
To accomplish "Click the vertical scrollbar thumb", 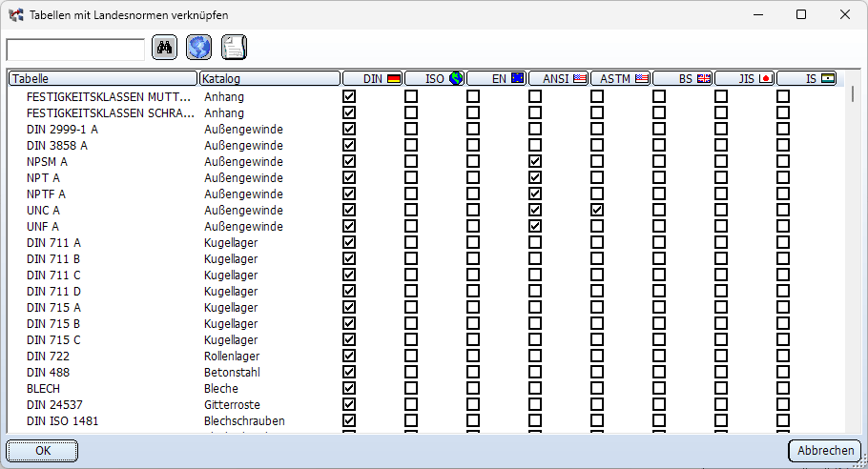I will [x=853, y=93].
